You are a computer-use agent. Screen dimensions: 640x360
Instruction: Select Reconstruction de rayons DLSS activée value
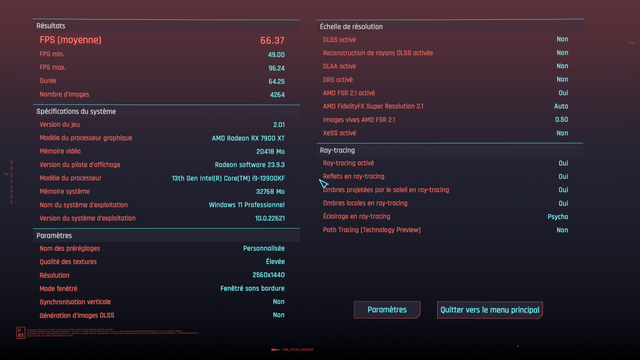pos(562,53)
